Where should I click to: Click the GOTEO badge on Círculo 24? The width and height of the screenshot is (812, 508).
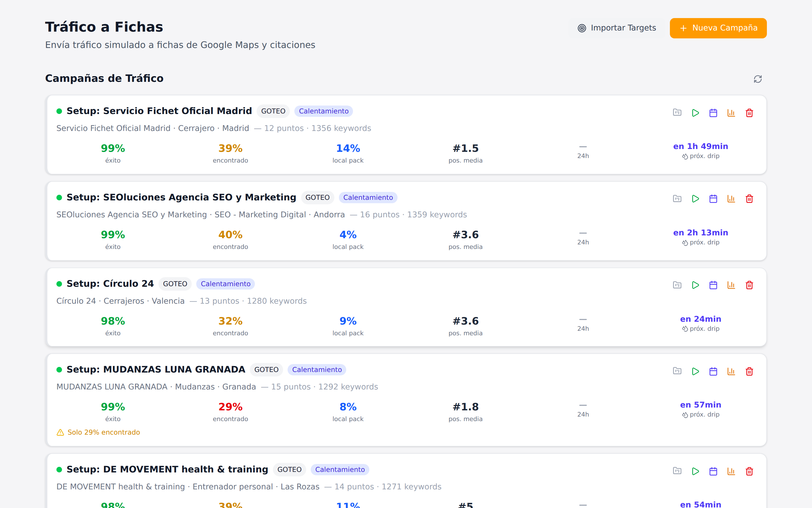pyautogui.click(x=175, y=284)
